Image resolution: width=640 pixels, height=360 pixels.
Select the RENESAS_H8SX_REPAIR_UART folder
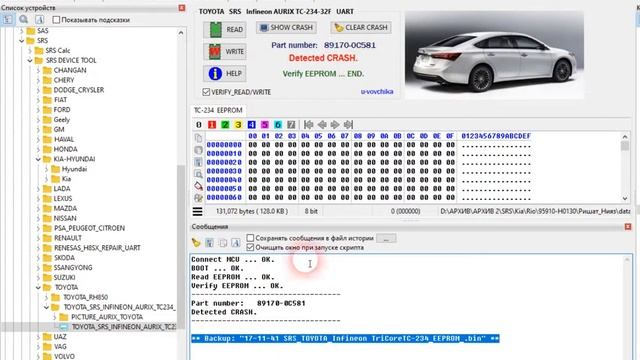click(x=97, y=248)
